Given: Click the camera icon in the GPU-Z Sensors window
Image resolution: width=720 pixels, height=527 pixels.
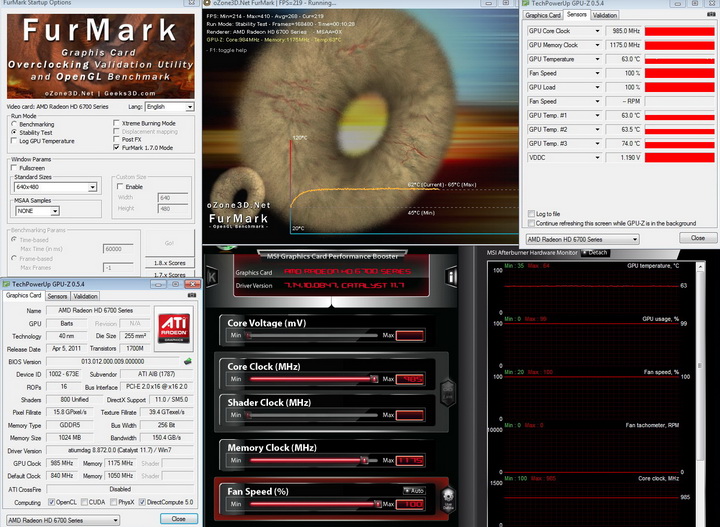Looking at the screenshot, I should pos(712,15).
